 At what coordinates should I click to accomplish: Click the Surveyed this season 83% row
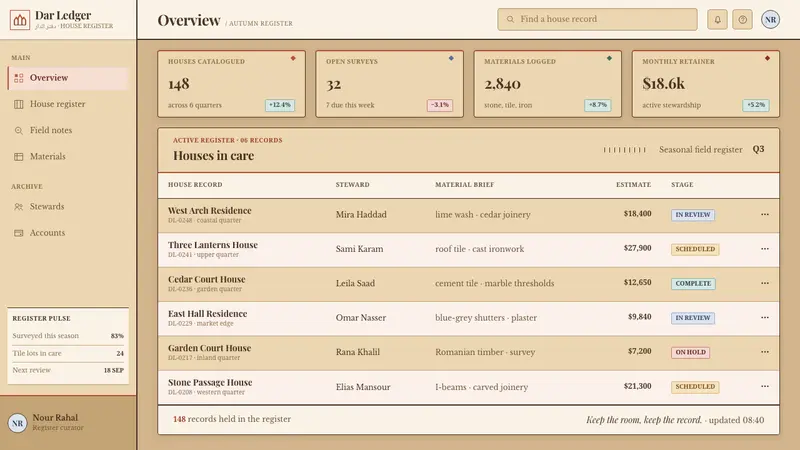click(68, 336)
